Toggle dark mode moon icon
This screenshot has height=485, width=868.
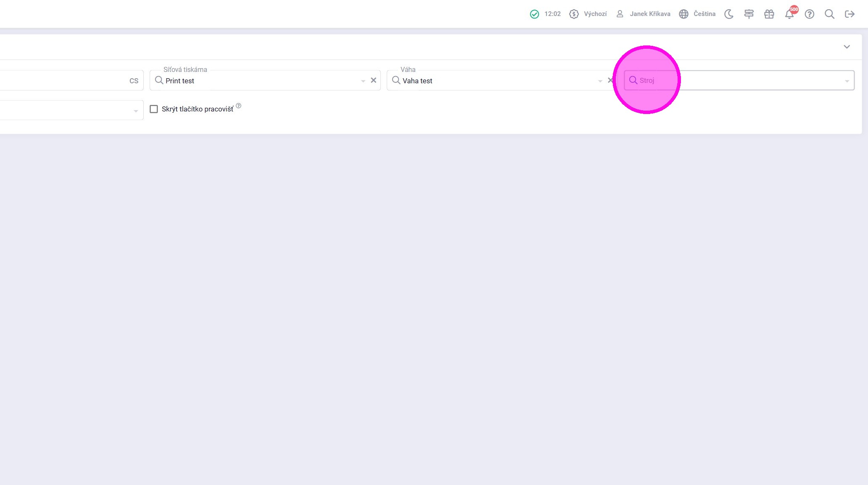(x=729, y=14)
